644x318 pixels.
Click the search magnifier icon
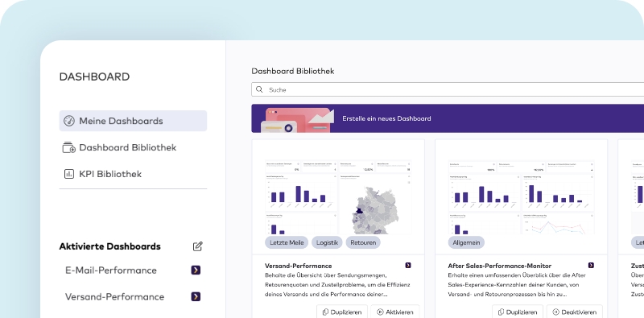pos(259,89)
